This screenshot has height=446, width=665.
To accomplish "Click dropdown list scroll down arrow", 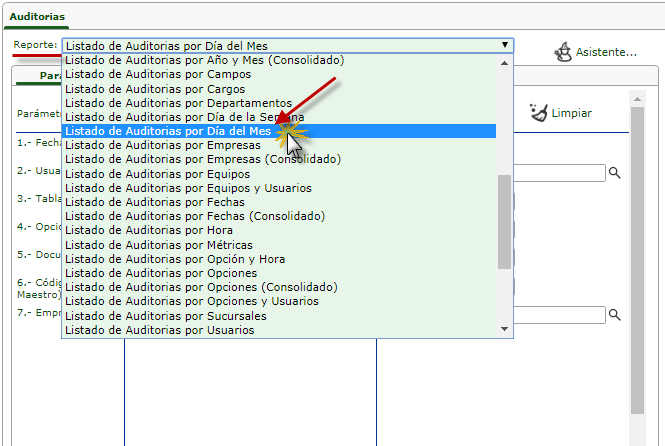I will click(x=504, y=329).
